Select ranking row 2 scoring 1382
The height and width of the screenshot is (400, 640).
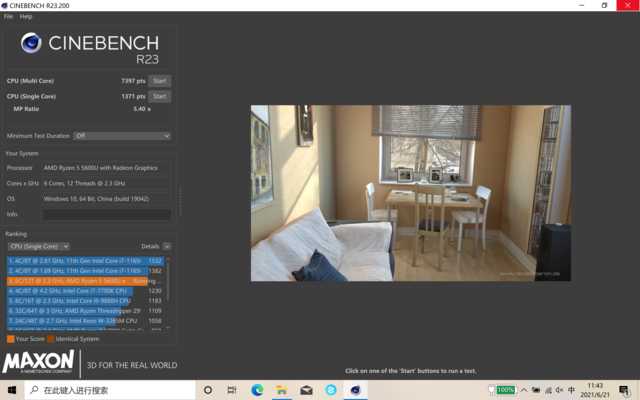pyautogui.click(x=86, y=271)
